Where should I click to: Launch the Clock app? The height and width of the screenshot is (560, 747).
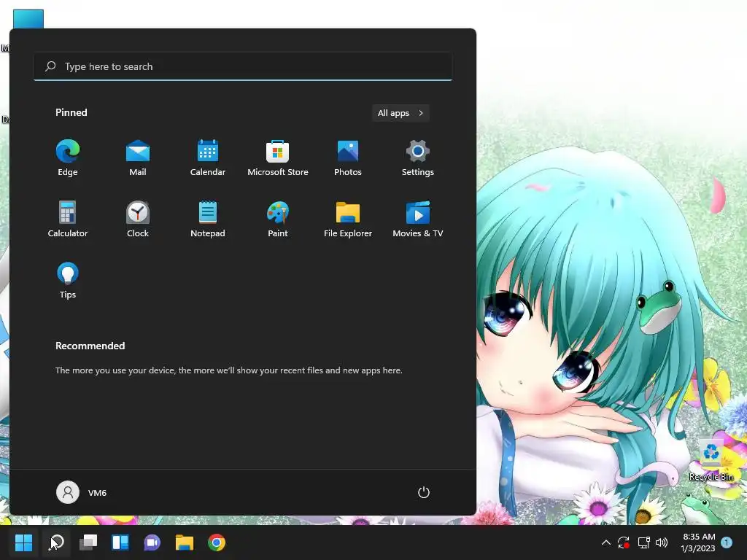(138, 219)
